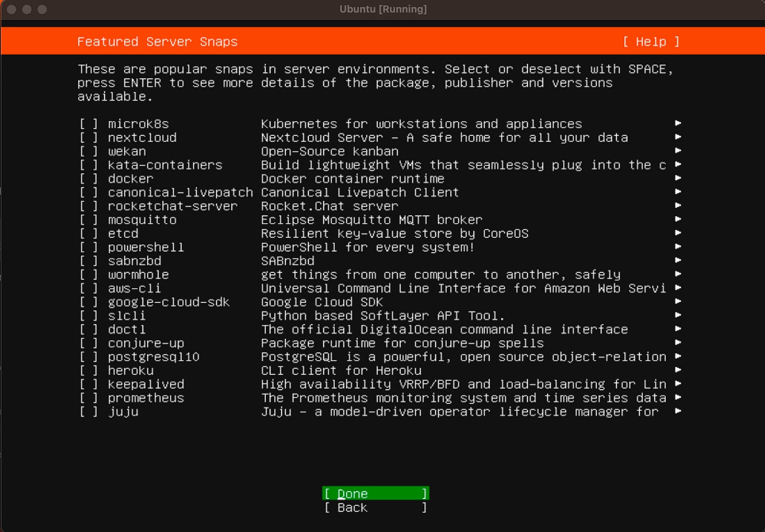The width and height of the screenshot is (765, 532).
Task: Select 'Open-Source kanban' description
Action: tap(330, 151)
